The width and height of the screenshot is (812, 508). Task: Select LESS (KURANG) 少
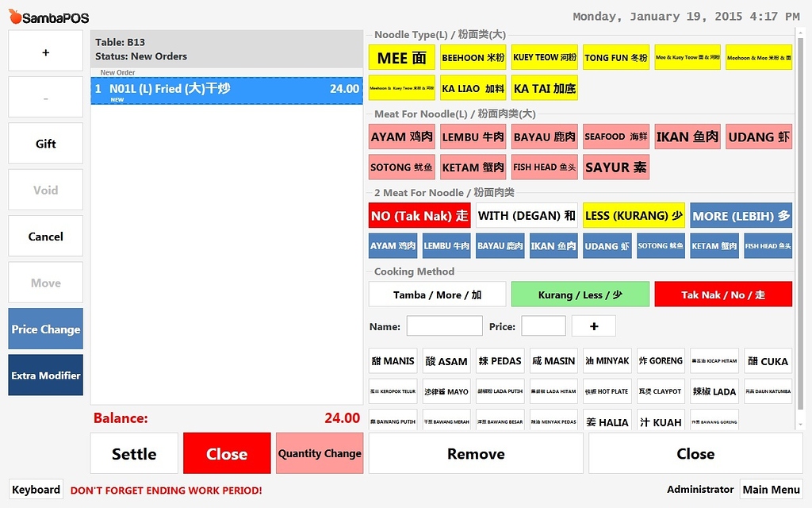[x=632, y=215]
